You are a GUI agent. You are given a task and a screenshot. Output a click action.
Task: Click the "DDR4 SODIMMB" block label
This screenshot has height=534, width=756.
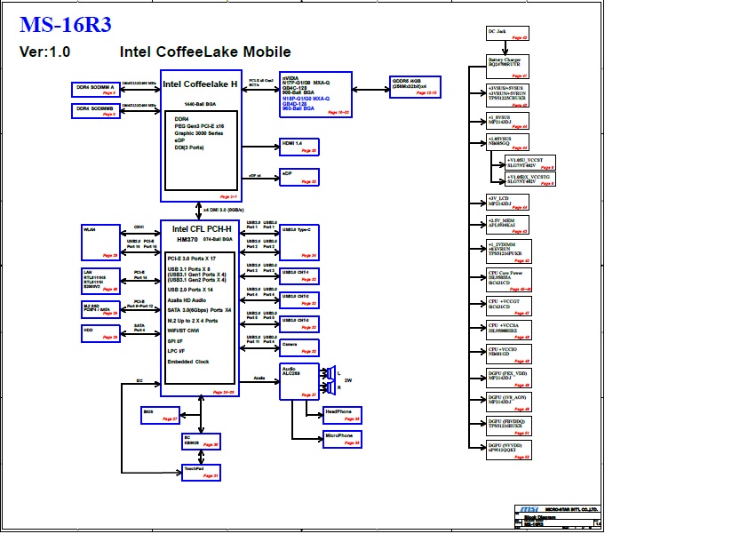(94, 108)
